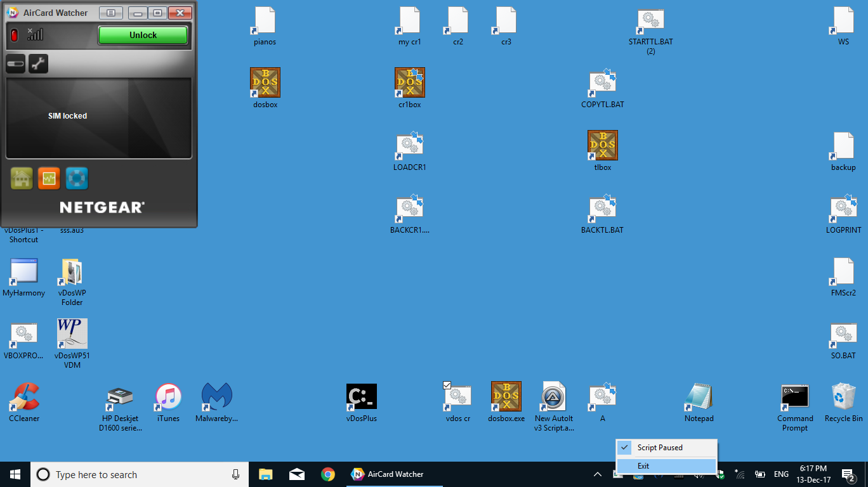
Task: Select the vDosWP Folder shortcut
Action: click(72, 282)
